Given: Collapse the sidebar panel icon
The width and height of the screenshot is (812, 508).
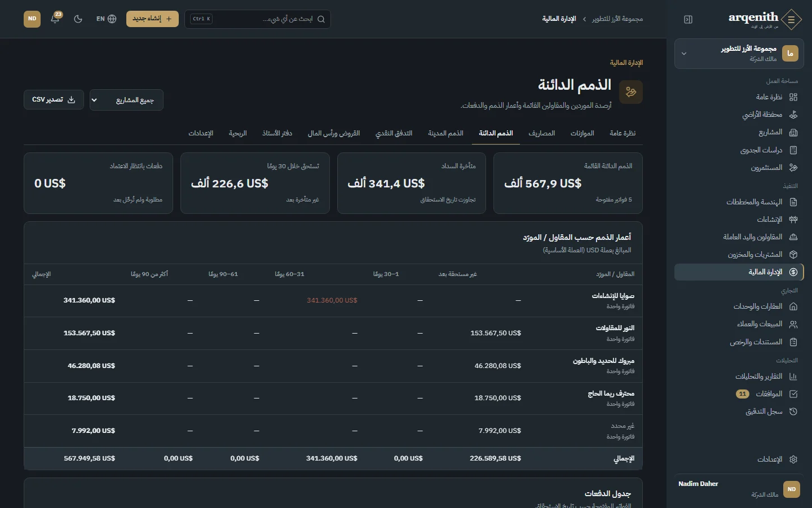Looking at the screenshot, I should click(688, 19).
